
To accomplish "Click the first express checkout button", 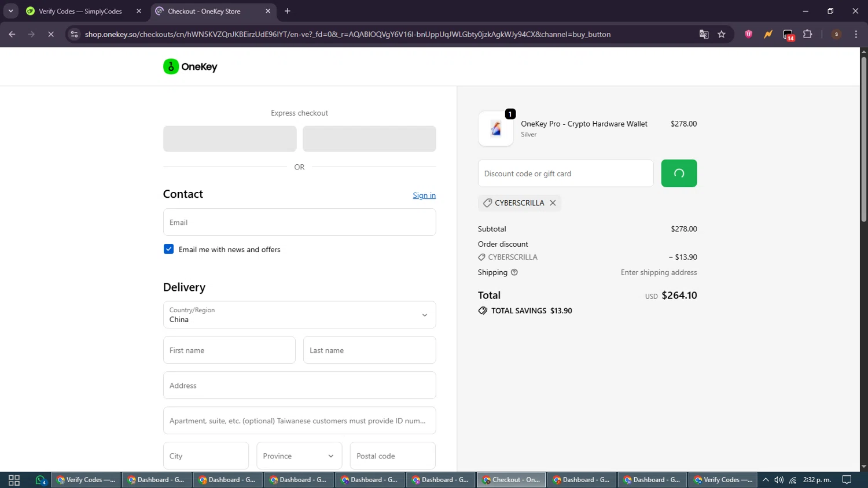I will (230, 139).
